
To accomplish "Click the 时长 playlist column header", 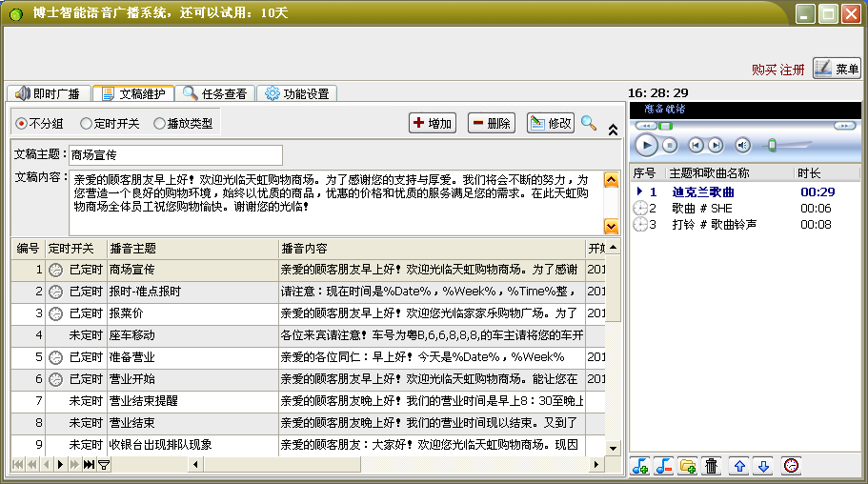I will coord(827,173).
